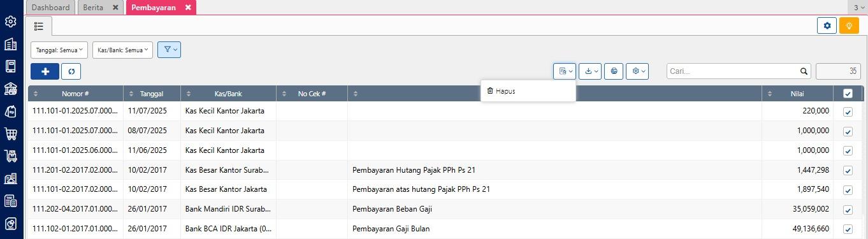The image size is (868, 239).
Task: Uncheck the row with value 220,000
Action: click(848, 112)
